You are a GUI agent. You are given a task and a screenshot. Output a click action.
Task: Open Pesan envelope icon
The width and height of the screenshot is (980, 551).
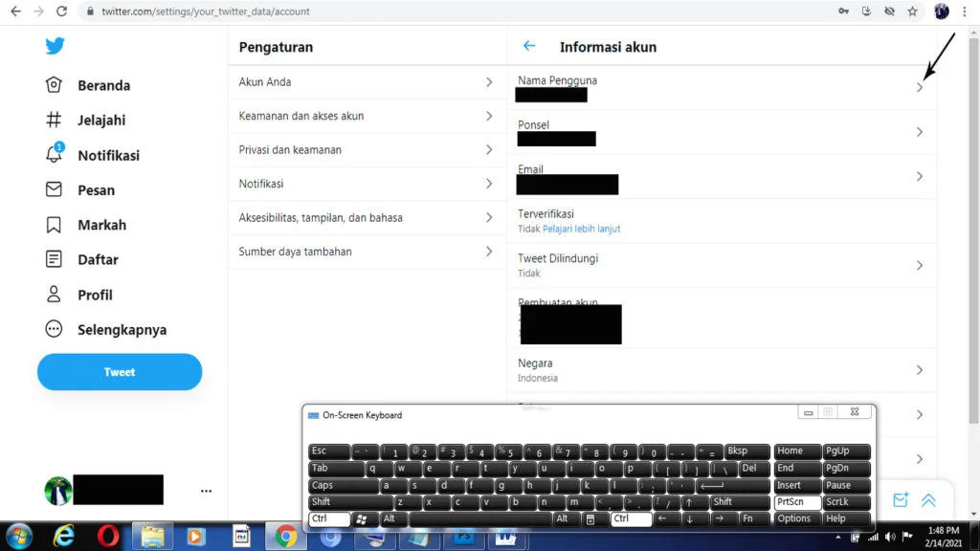tap(54, 189)
